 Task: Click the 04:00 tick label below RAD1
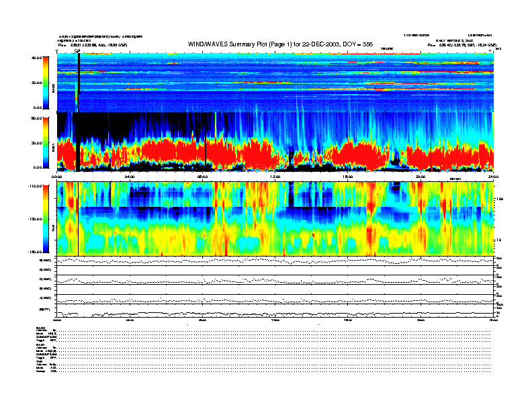coord(130,177)
